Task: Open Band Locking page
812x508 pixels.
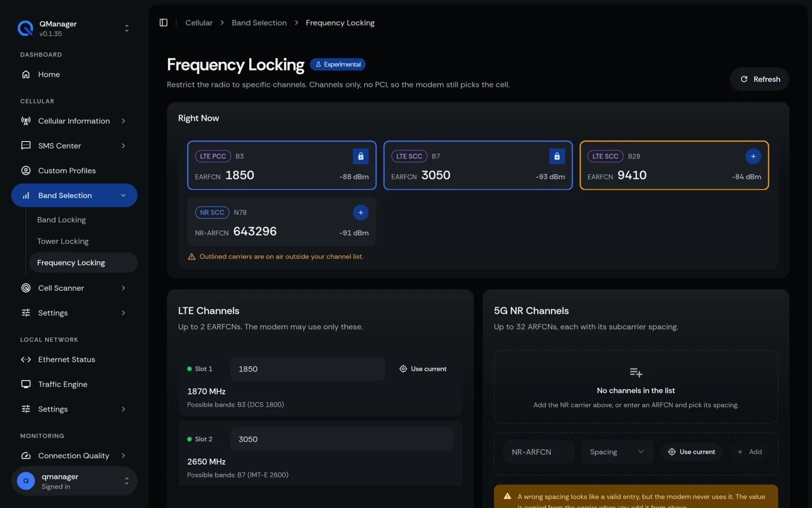Action: coord(61,220)
